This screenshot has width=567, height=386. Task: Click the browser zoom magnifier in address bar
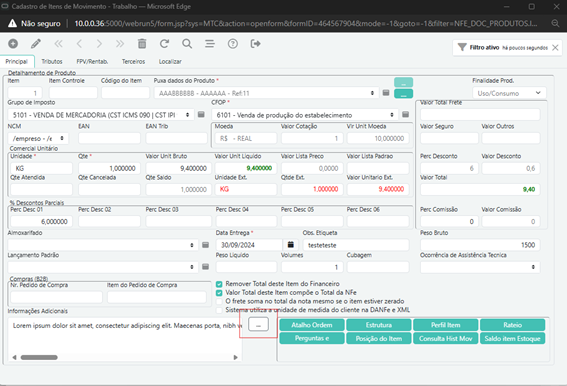tap(555, 24)
